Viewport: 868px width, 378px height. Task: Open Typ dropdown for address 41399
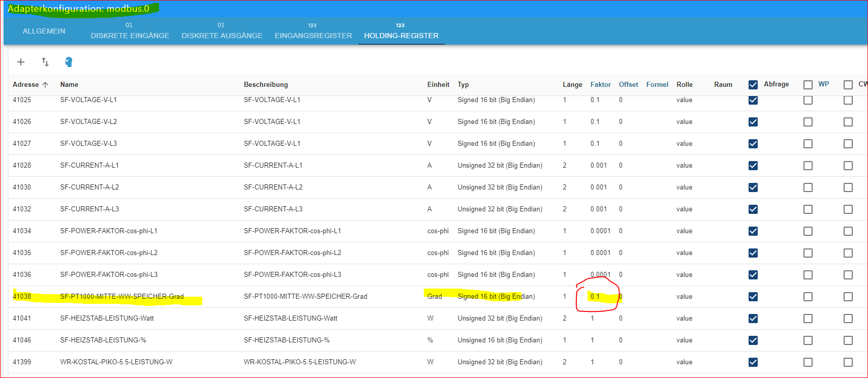pyautogui.click(x=500, y=362)
